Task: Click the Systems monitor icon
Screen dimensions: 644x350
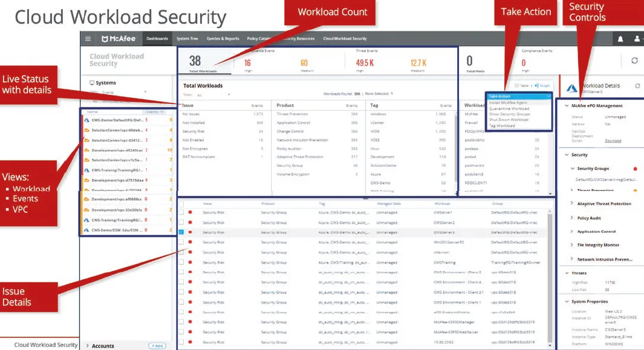Action: coord(92,83)
